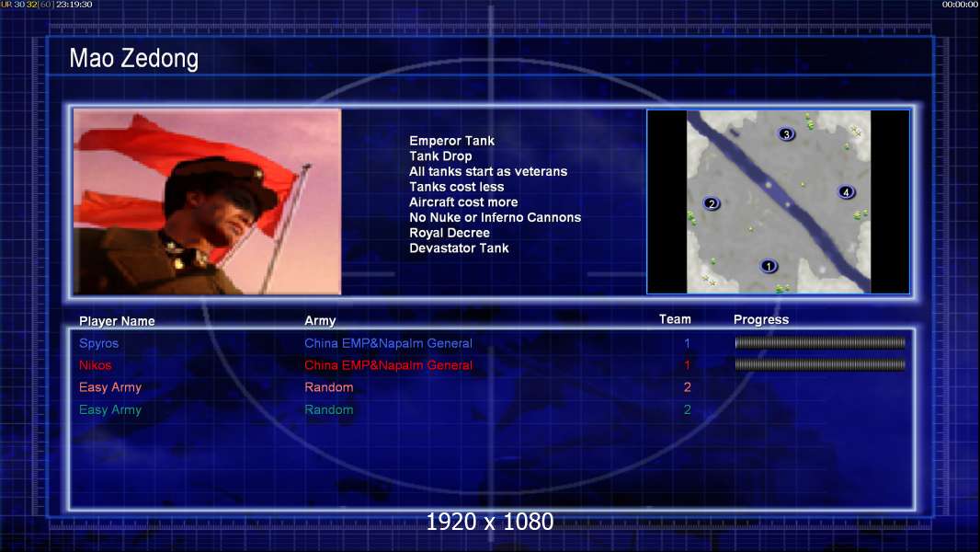The height and width of the screenshot is (552, 980).
Task: Click start position marker 1 on minimap
Action: click(769, 266)
